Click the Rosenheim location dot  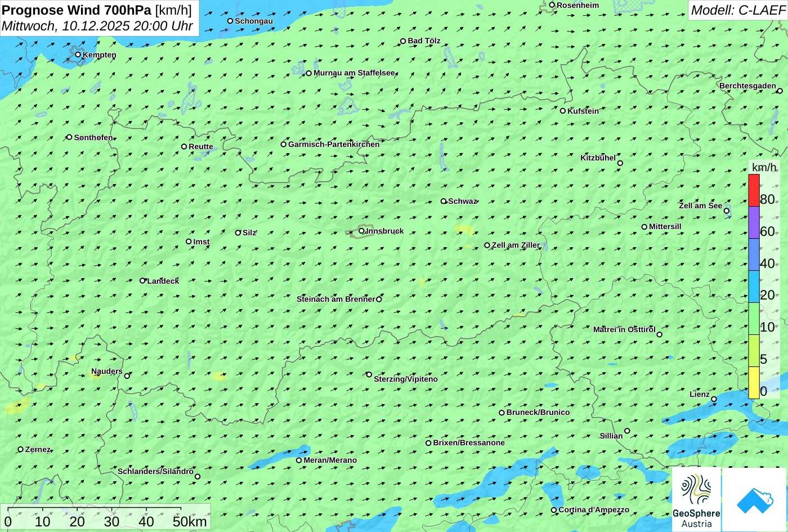pyautogui.click(x=552, y=5)
